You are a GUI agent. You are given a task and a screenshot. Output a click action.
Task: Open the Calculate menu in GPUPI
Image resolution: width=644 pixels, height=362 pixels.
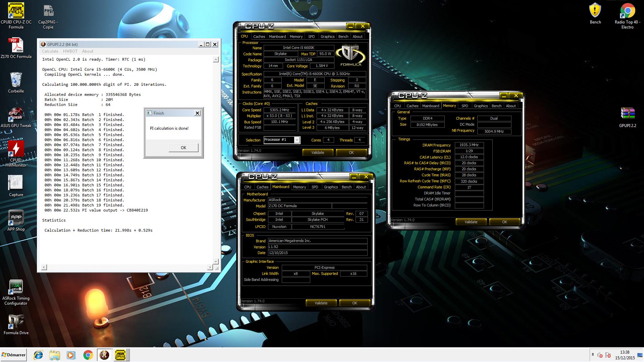[50, 51]
